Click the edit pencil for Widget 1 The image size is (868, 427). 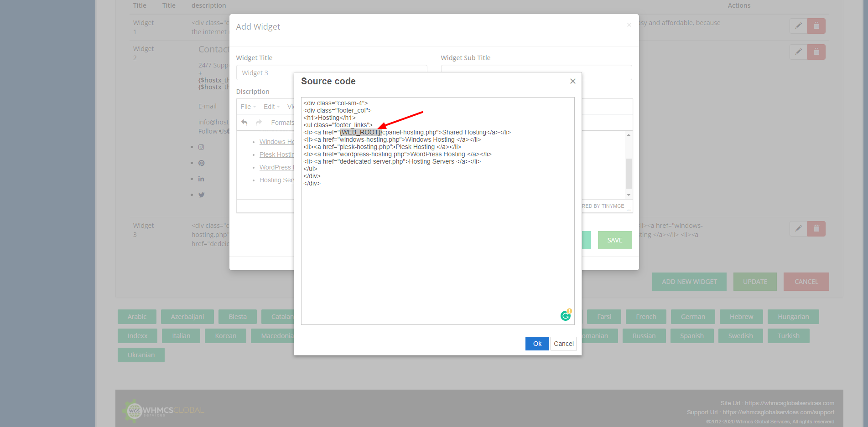click(x=798, y=26)
